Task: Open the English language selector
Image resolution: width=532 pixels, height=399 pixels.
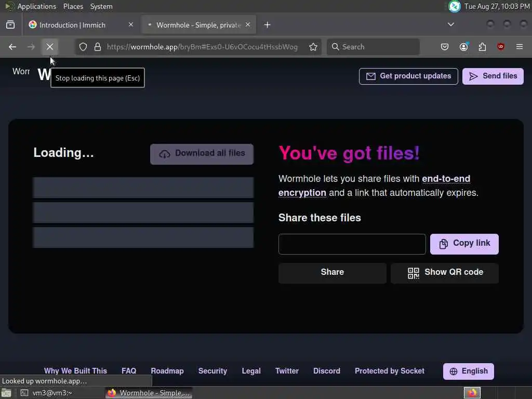Action: click(x=469, y=371)
